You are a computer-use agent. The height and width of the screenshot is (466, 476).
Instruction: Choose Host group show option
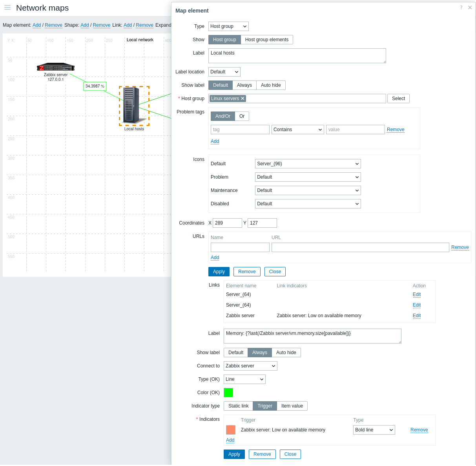224,40
